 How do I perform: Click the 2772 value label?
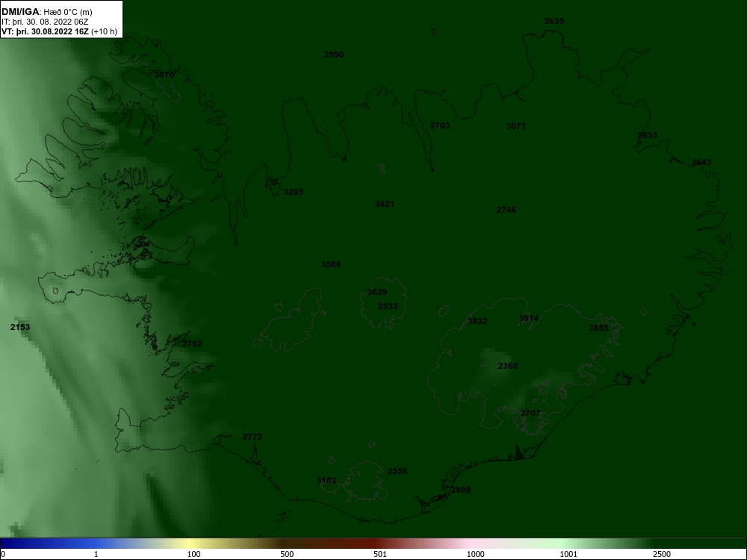click(x=252, y=437)
